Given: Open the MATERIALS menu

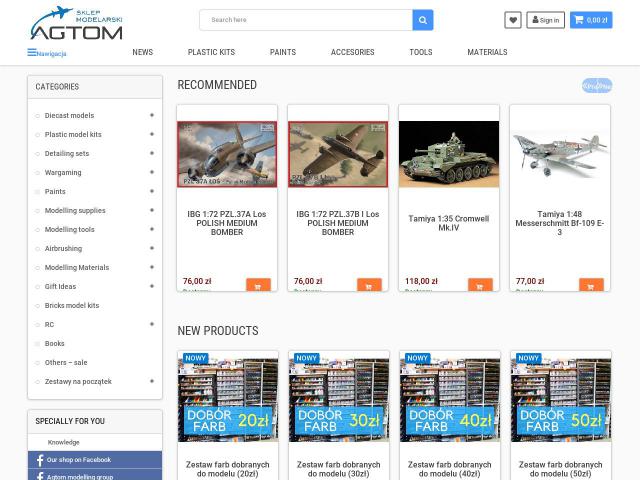Looking at the screenshot, I should [x=487, y=52].
